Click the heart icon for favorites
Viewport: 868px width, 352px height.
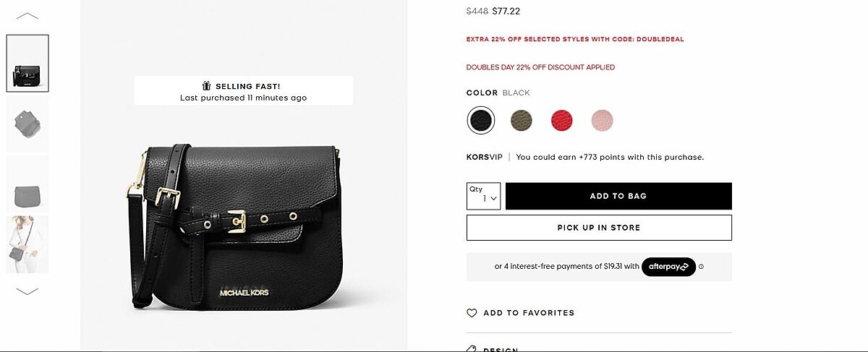(472, 313)
